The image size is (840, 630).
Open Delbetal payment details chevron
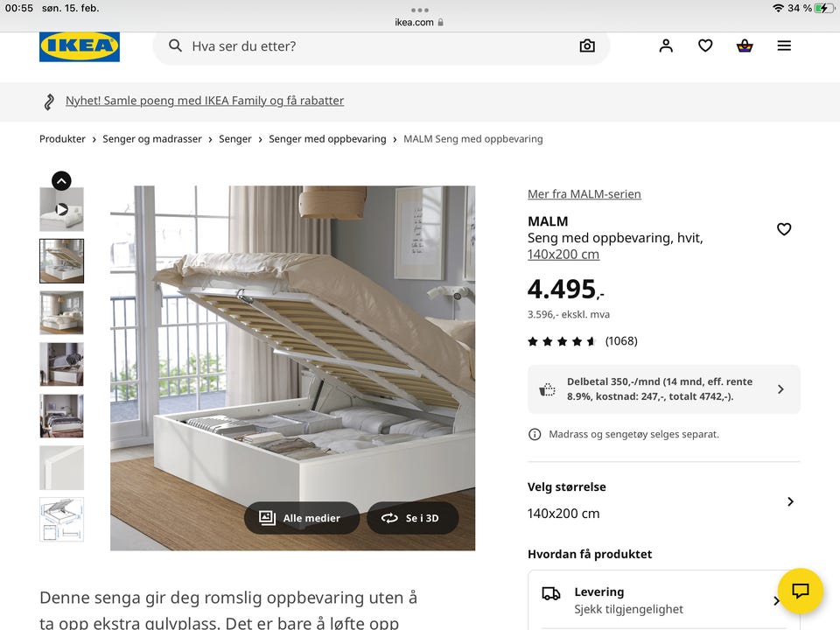pos(780,389)
